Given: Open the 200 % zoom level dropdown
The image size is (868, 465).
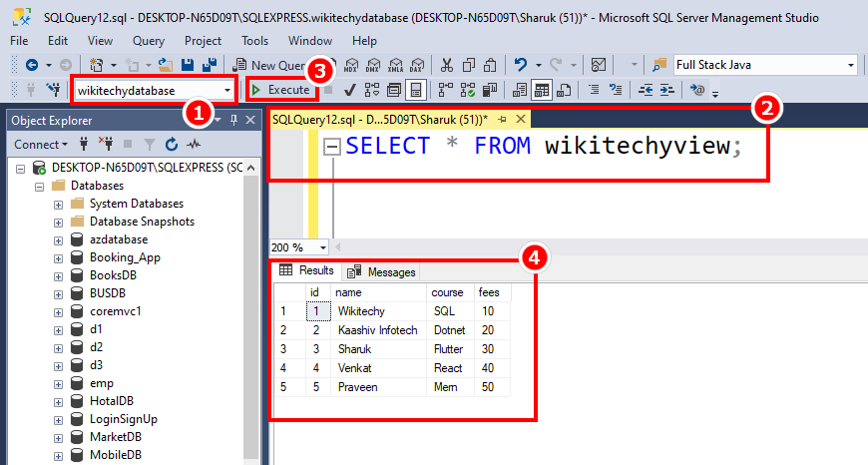Looking at the screenshot, I should [323, 247].
